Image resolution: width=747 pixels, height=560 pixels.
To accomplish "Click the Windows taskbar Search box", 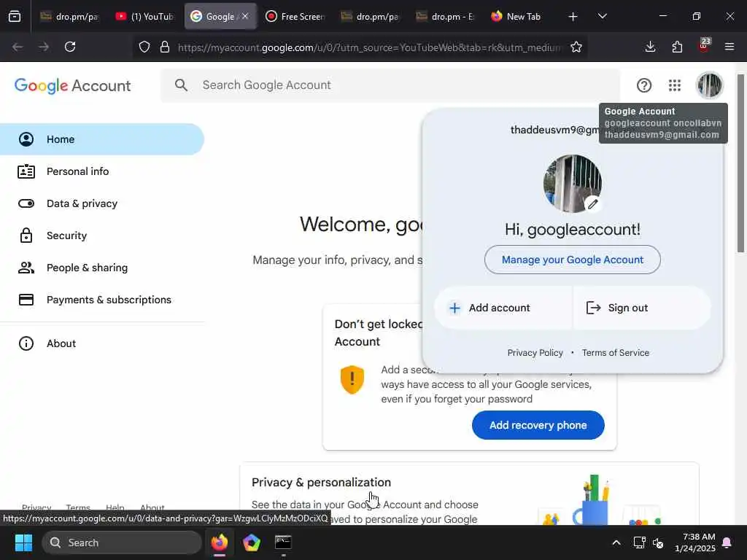I will [122, 542].
